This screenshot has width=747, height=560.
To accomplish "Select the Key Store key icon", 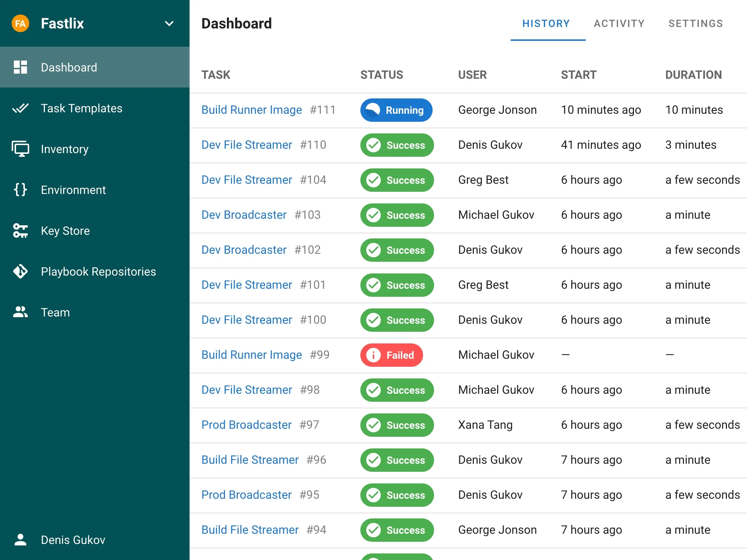I will pos(20,230).
